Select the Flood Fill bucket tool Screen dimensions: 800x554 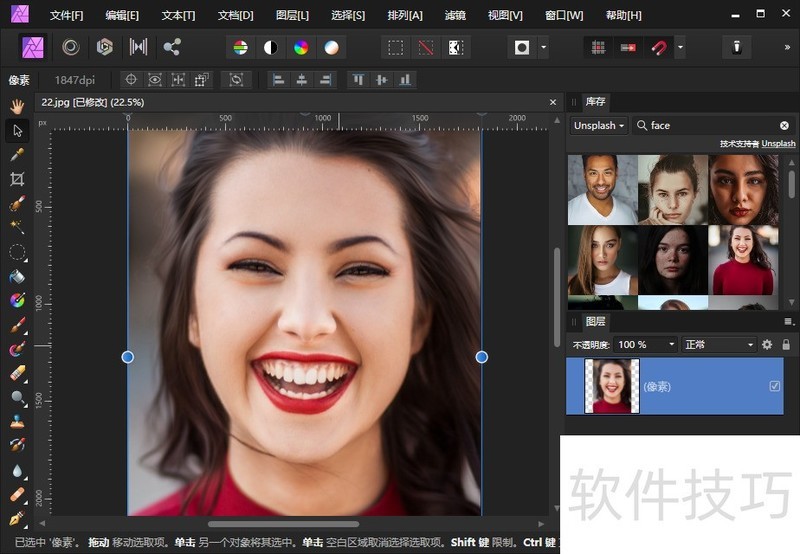(17, 276)
